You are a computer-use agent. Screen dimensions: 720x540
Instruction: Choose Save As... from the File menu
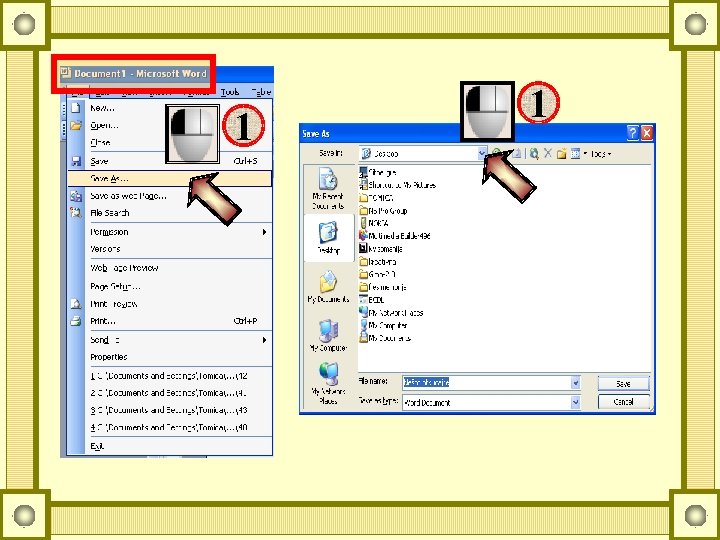[169, 178]
